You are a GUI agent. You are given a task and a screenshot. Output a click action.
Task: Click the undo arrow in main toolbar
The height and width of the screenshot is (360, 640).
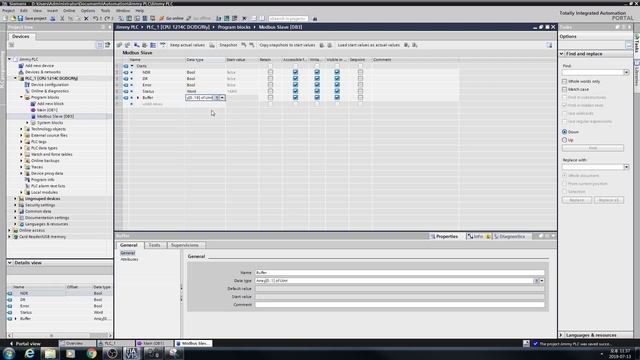tap(95, 18)
